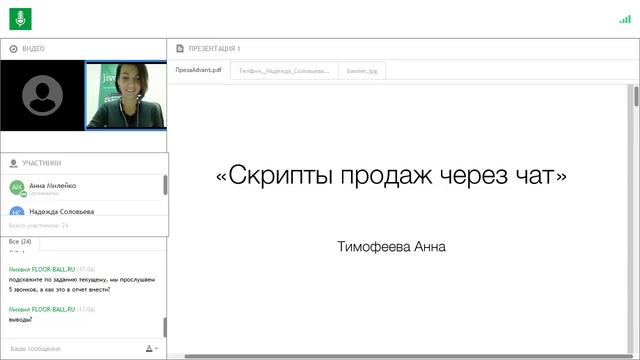Screen dimensions: 640x360
Task: Click slide title «Скрипты продаж через чат»
Action: 391,176
